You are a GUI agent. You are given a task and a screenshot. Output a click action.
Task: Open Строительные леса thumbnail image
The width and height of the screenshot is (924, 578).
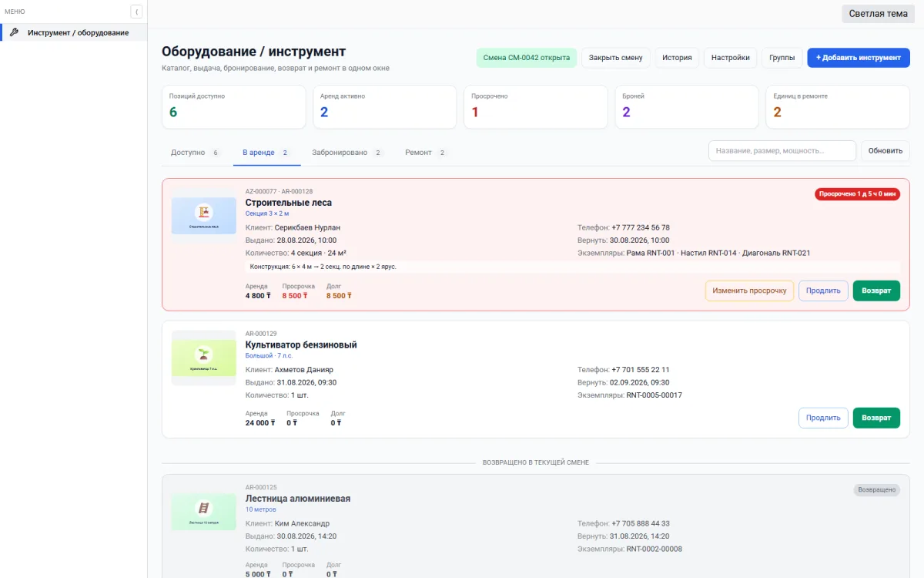[x=204, y=216]
